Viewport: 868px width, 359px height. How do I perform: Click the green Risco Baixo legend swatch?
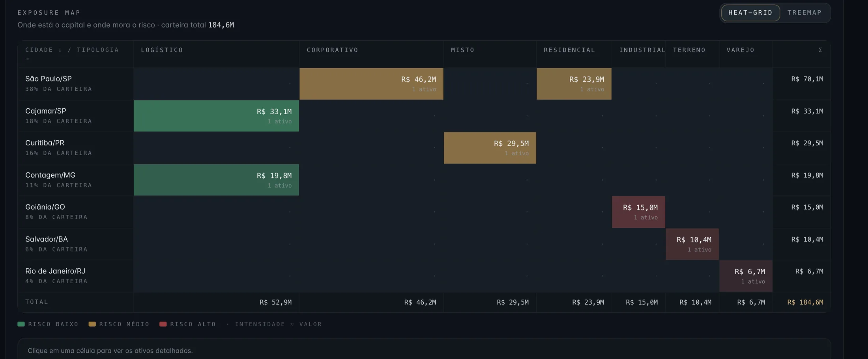[21, 324]
